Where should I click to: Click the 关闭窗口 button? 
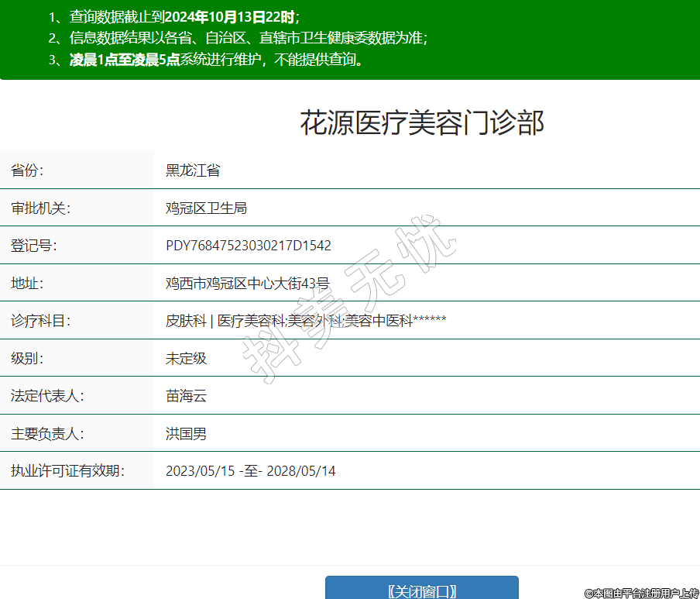pyautogui.click(x=421, y=590)
